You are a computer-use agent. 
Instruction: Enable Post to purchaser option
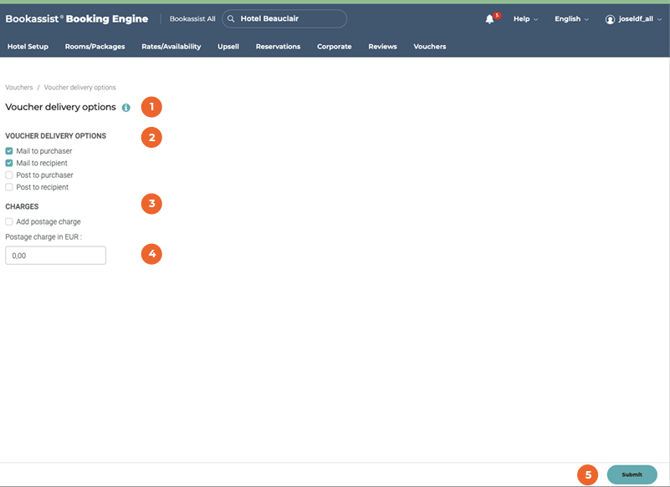click(x=9, y=175)
